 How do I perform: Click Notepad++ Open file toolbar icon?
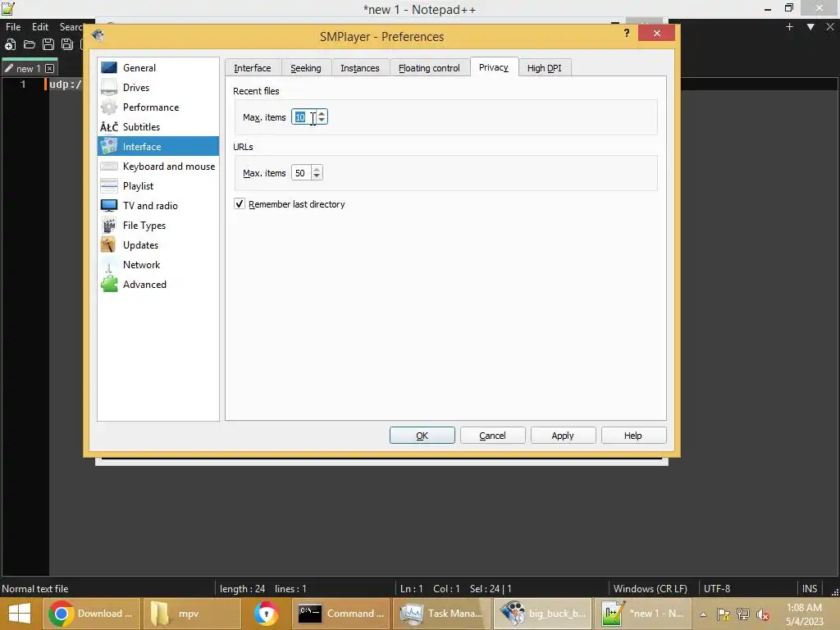click(x=29, y=44)
